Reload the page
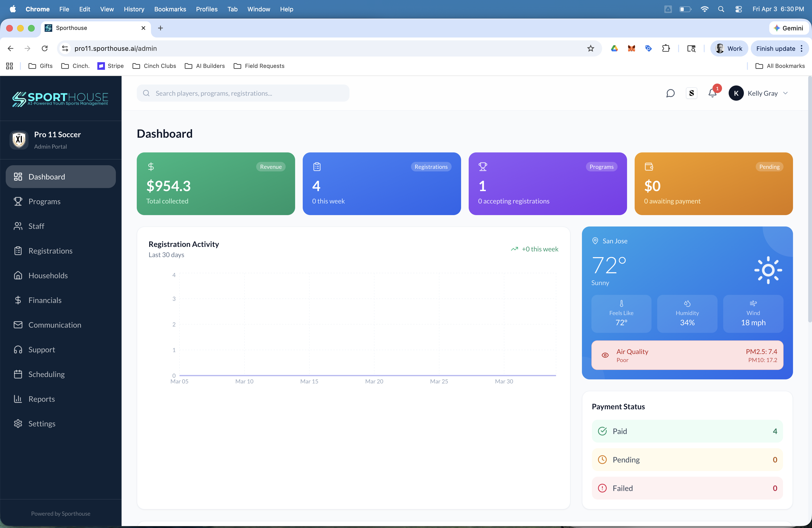Image resolution: width=812 pixels, height=528 pixels. click(x=45, y=48)
